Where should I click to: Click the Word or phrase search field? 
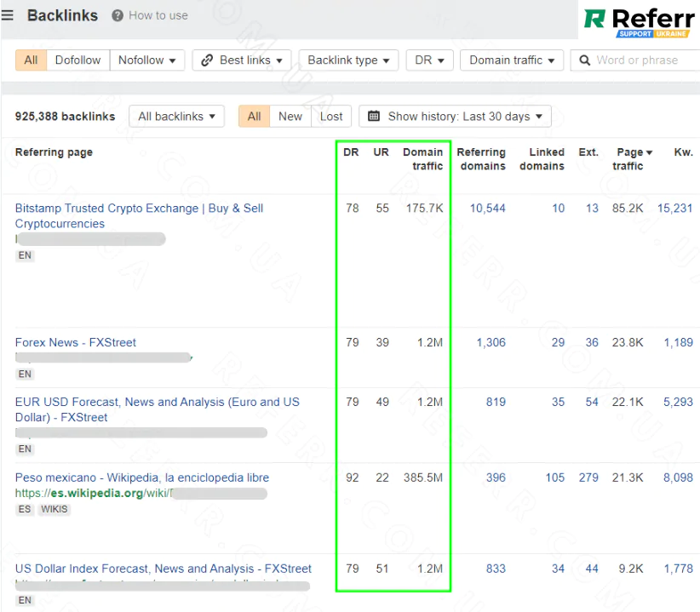(643, 60)
